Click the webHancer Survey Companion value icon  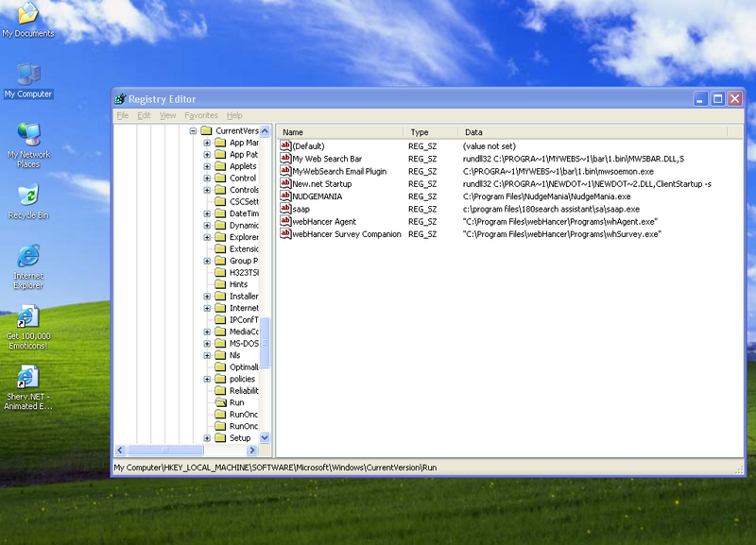tap(285, 233)
